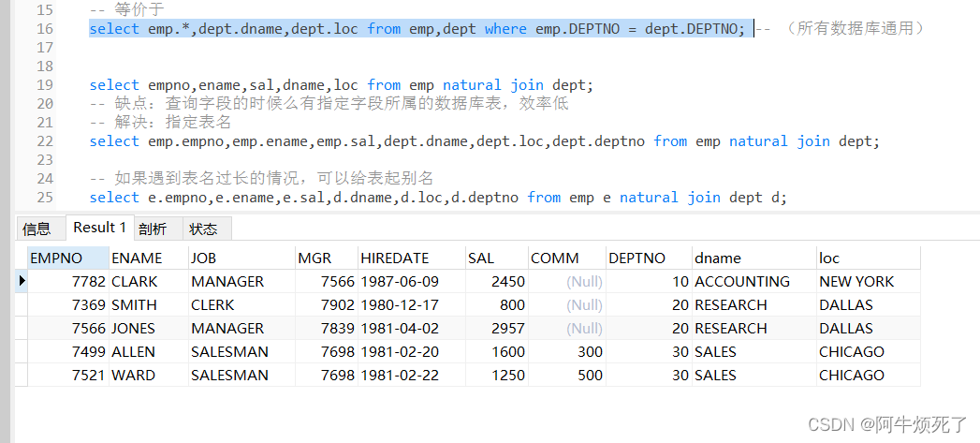980x443 pixels.
Task: Click line number 25 in the gutter
Action: (x=45, y=198)
